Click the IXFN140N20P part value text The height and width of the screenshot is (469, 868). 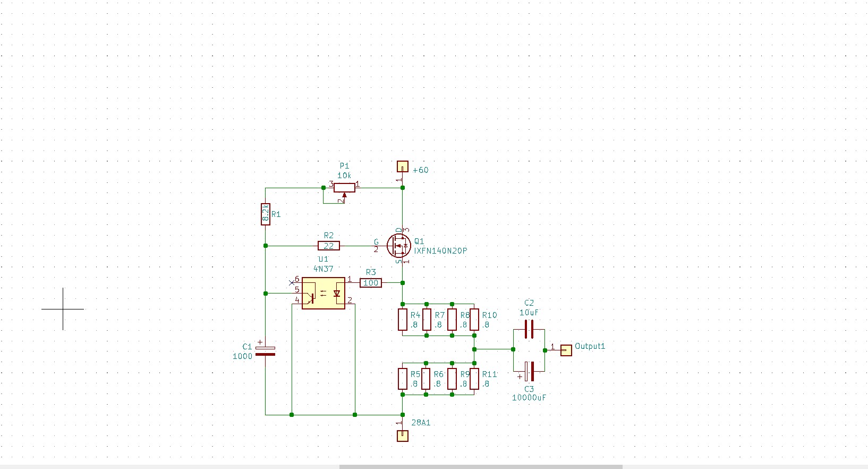tap(440, 251)
